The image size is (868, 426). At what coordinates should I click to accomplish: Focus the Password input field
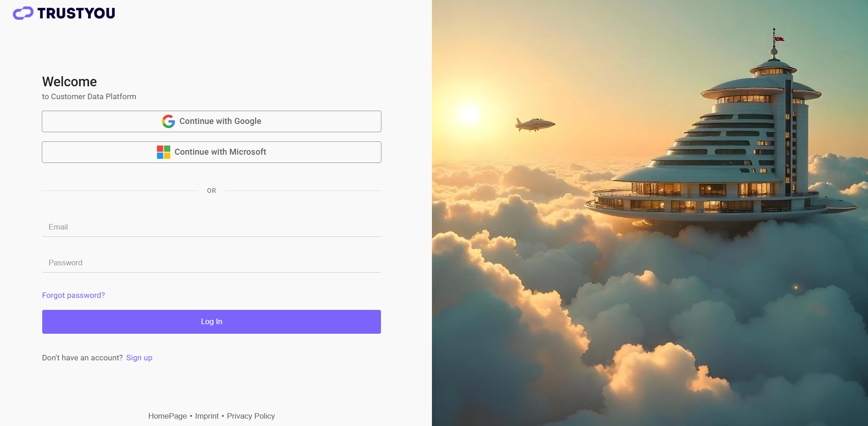click(212, 263)
